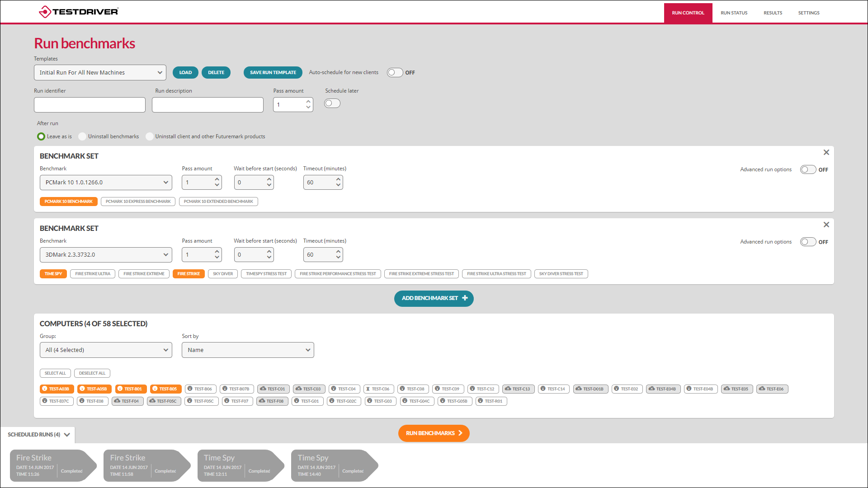Select PCMark 10 Express Benchmark test

click(138, 202)
